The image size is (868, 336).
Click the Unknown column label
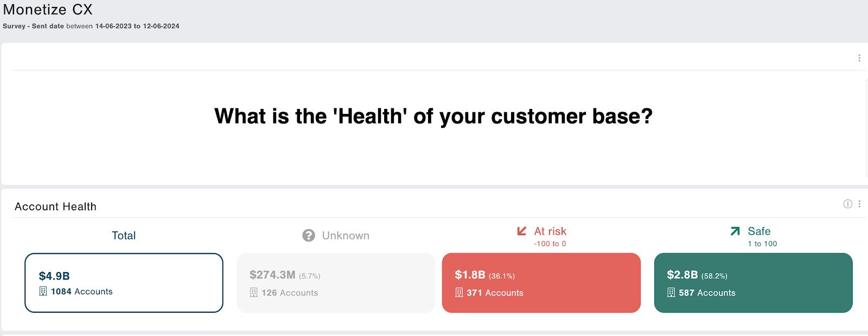pyautogui.click(x=346, y=236)
